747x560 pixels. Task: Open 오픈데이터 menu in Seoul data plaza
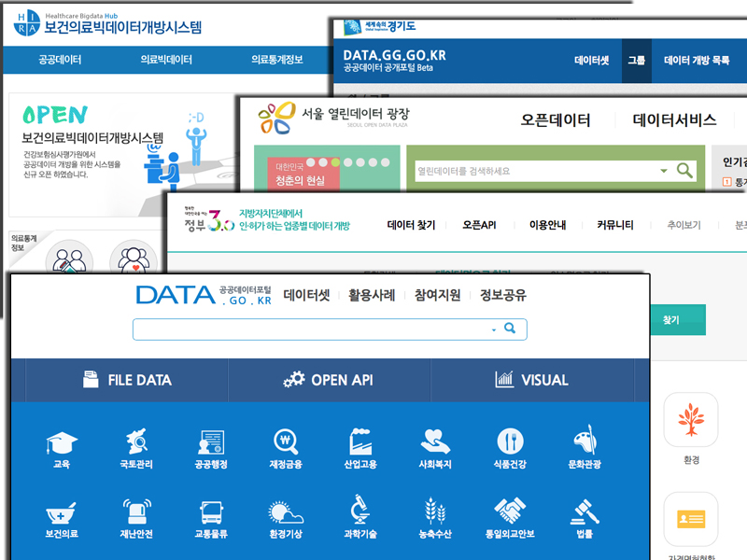tap(556, 120)
